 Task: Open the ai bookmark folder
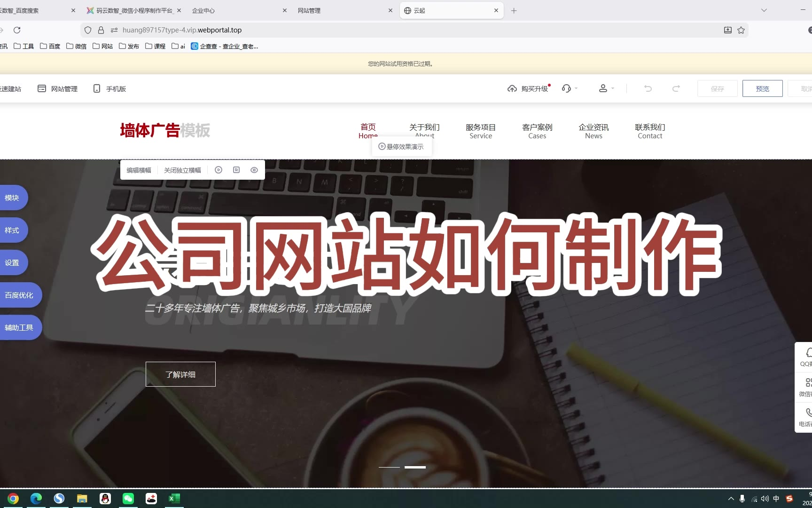point(179,46)
